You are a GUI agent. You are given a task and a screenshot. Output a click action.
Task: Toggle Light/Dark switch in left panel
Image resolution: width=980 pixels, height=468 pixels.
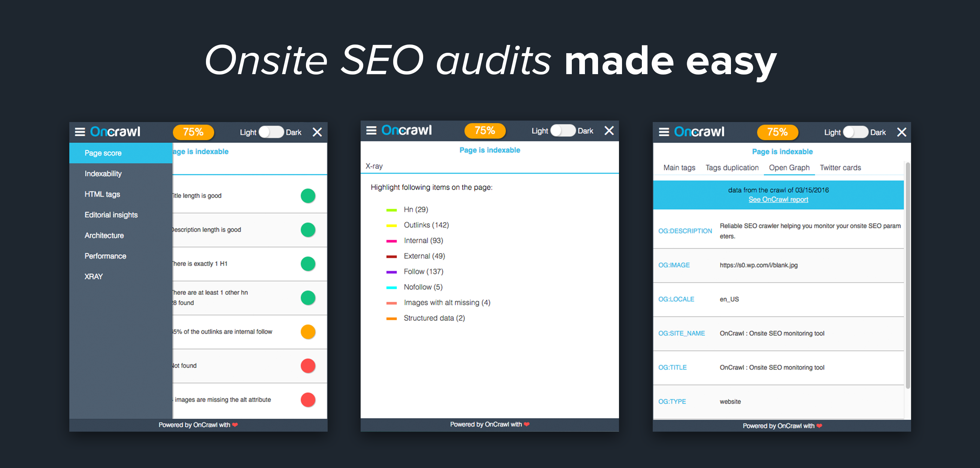point(271,132)
